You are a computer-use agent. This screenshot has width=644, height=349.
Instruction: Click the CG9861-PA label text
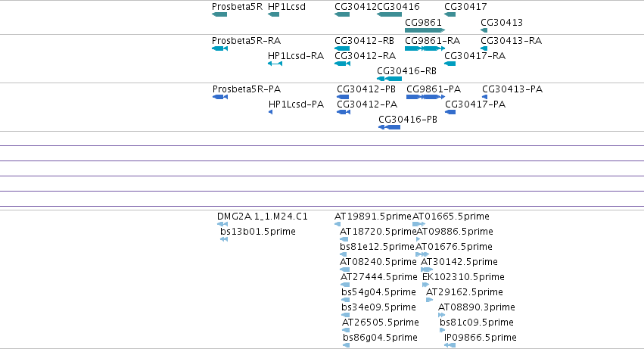pos(434,89)
